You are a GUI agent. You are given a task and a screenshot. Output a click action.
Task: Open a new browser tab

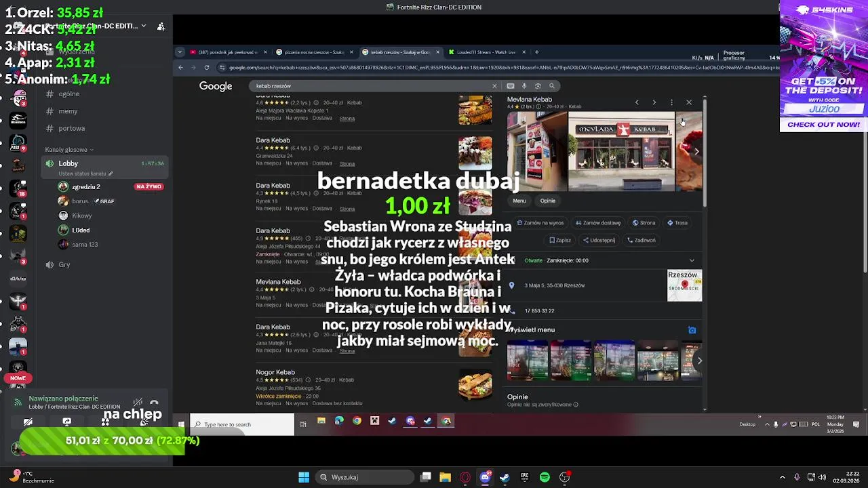coord(536,52)
